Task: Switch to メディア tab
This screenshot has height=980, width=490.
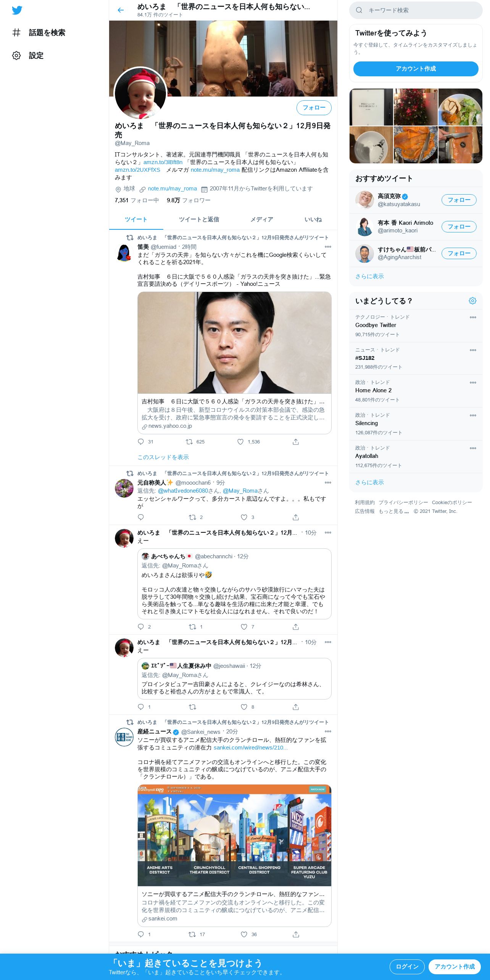Action: [x=261, y=219]
